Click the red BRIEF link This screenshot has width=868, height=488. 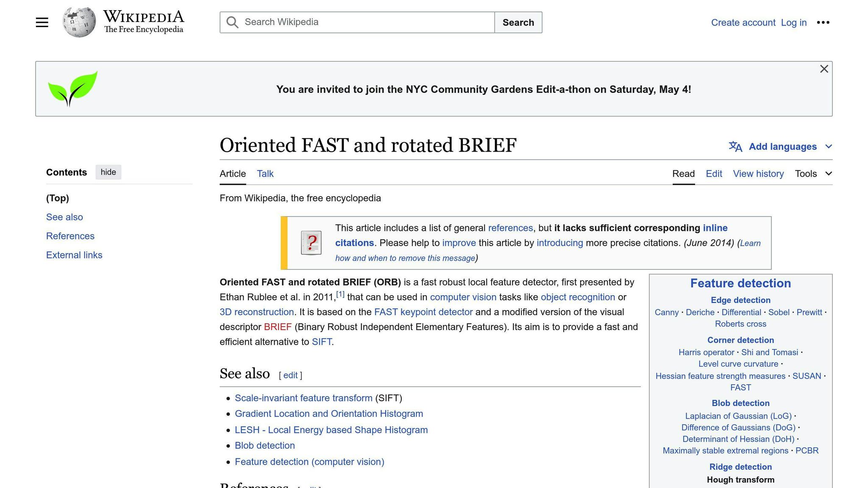(278, 327)
